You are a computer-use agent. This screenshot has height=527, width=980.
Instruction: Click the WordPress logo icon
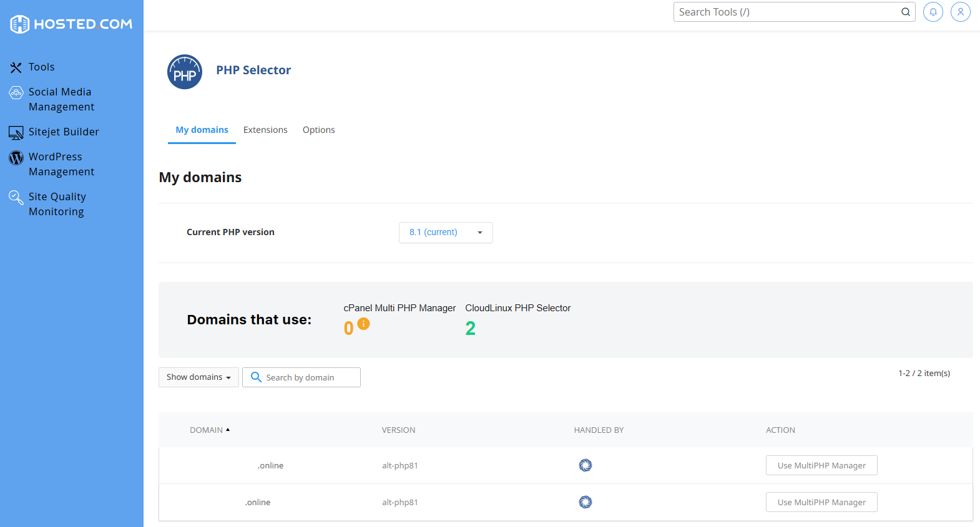(16, 158)
